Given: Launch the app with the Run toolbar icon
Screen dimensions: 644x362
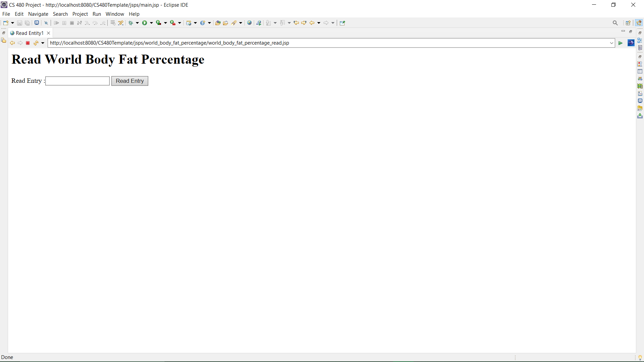Looking at the screenshot, I should [x=145, y=23].
